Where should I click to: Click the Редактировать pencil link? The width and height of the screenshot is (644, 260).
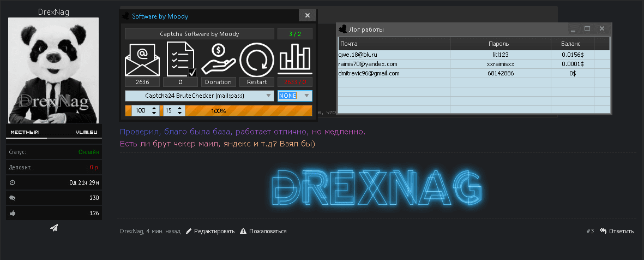point(210,232)
